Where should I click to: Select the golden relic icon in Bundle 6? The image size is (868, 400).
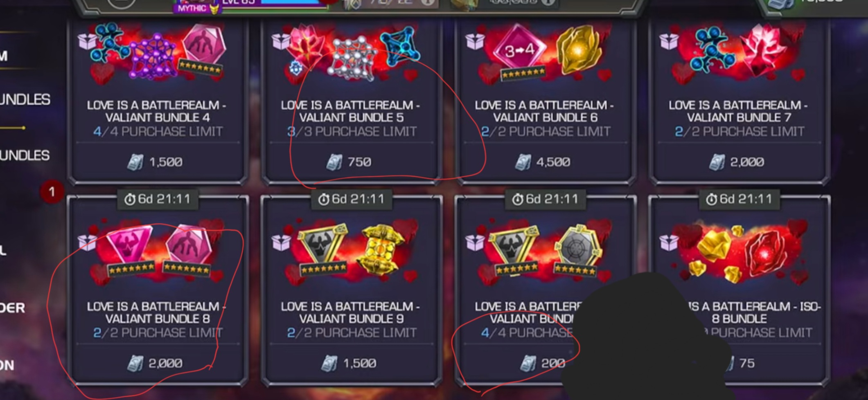click(x=577, y=50)
